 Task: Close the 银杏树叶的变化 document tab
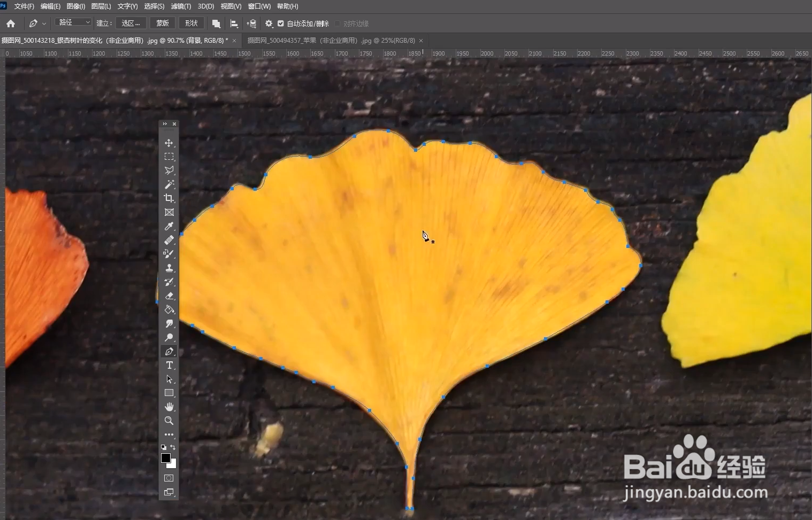pyautogui.click(x=234, y=41)
